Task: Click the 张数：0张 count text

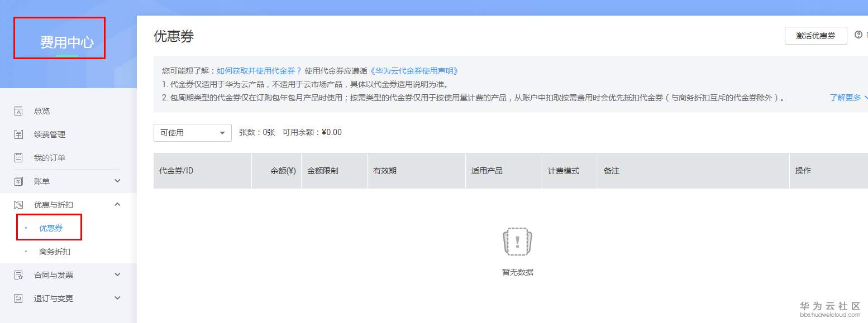Action: [257, 133]
